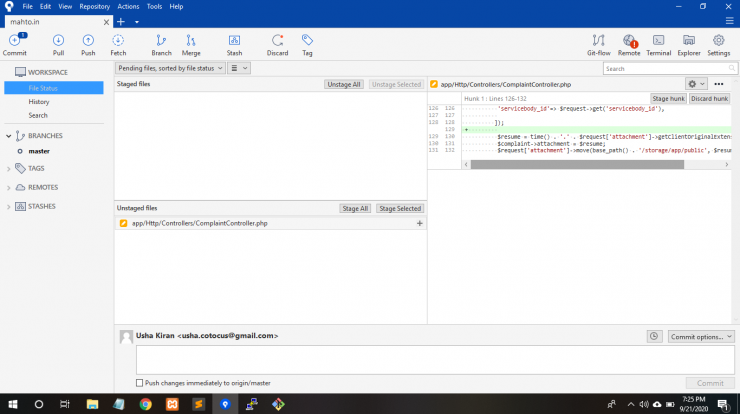
Task: Select History in workspace sidebar
Action: (39, 101)
